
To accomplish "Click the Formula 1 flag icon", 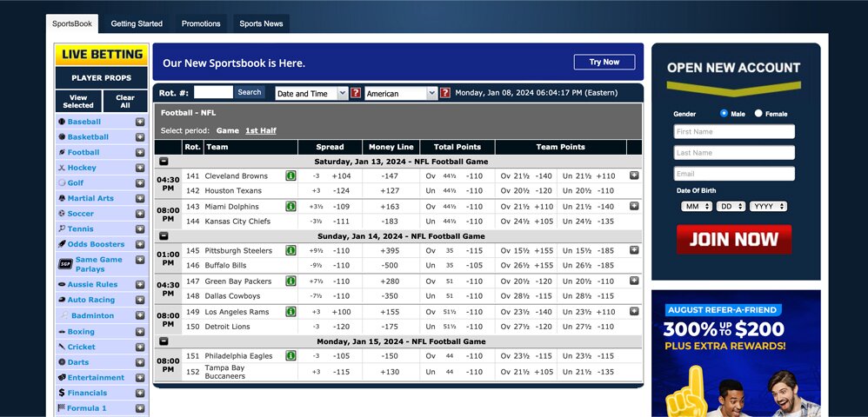I will 62,408.
